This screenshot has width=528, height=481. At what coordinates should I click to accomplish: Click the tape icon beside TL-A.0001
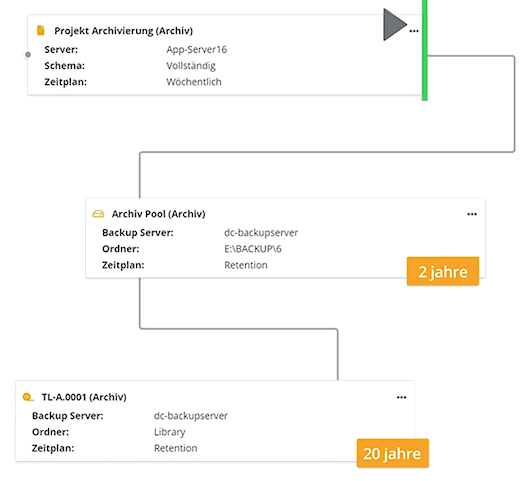[x=28, y=397]
